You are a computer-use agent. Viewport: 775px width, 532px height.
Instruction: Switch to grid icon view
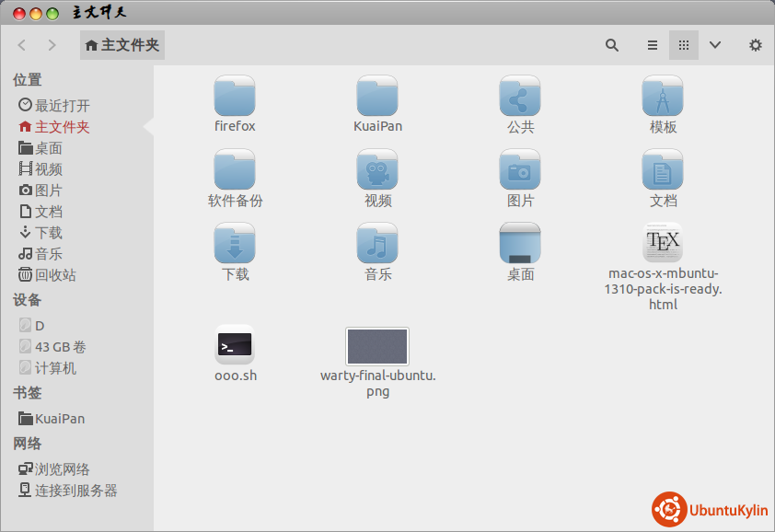tap(683, 45)
